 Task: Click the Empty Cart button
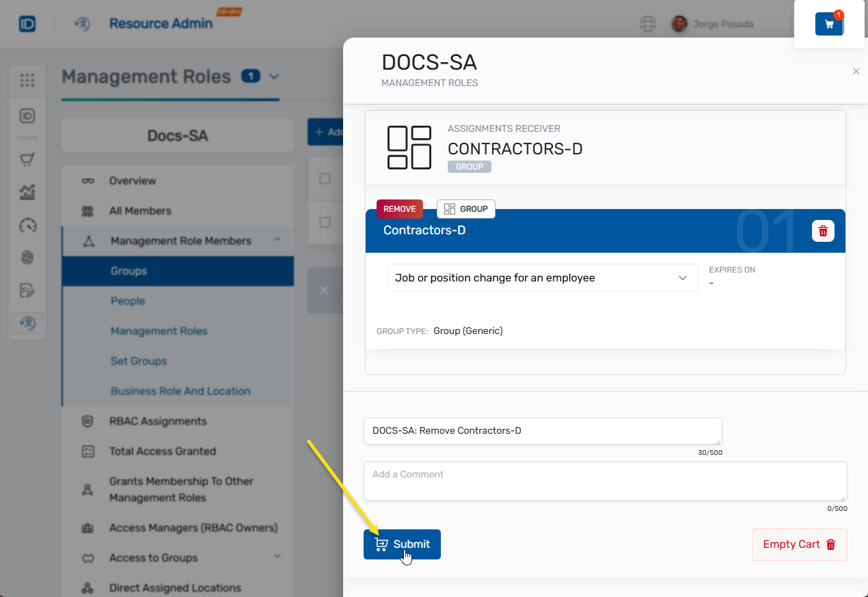pyautogui.click(x=799, y=544)
